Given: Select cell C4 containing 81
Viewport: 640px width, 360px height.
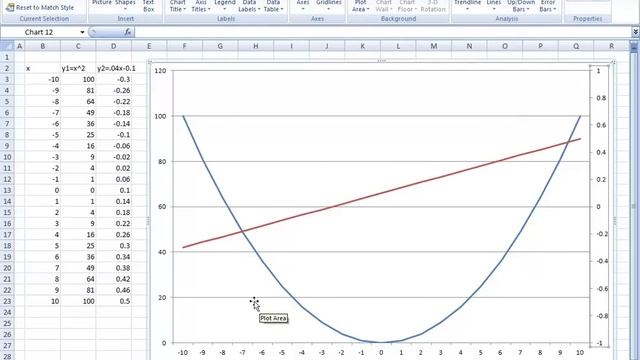Looking at the screenshot, I should (x=78, y=90).
